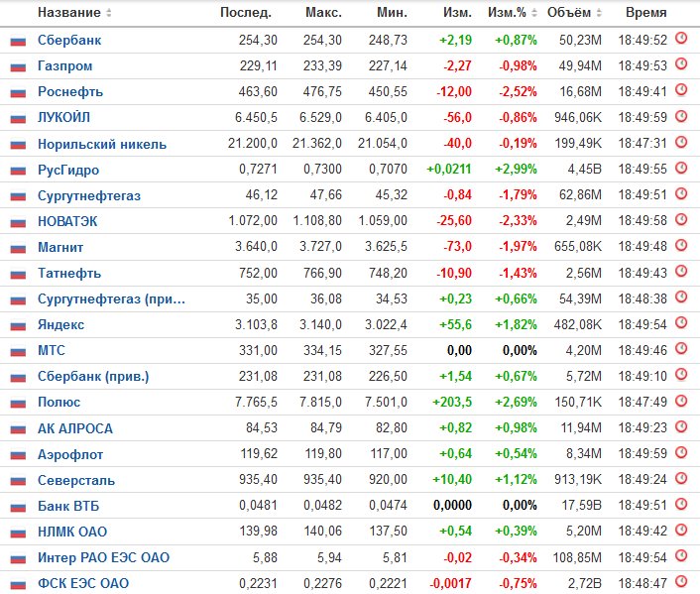Viewport: 700px width, 594px height.
Task: Click the clock icon in Аэрофлот row
Action: coord(681,452)
